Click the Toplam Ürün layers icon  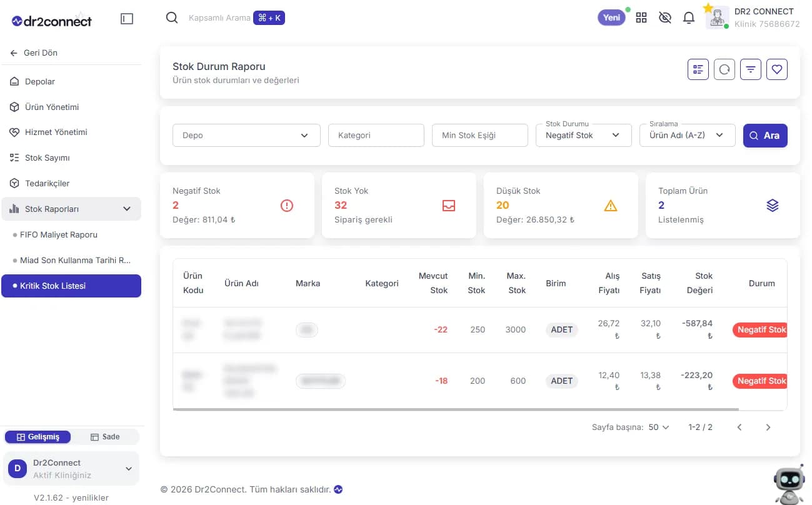point(773,205)
